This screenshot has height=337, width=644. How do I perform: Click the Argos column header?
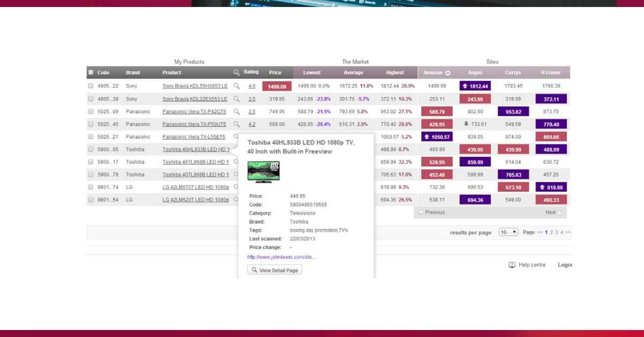point(475,72)
